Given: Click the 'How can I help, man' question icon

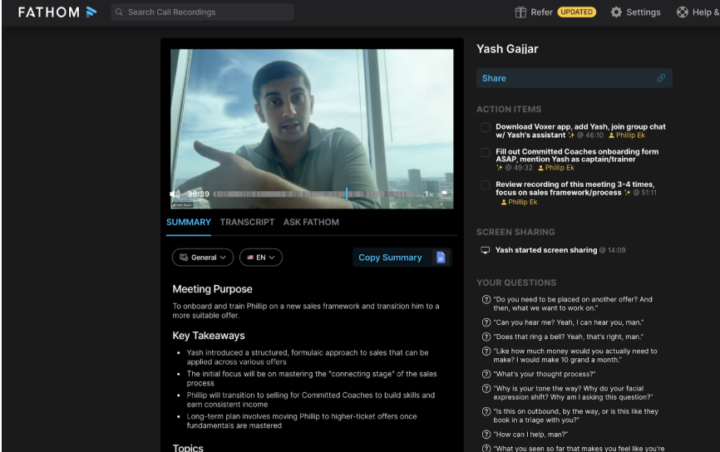Looking at the screenshot, I should pyautogui.click(x=486, y=435).
